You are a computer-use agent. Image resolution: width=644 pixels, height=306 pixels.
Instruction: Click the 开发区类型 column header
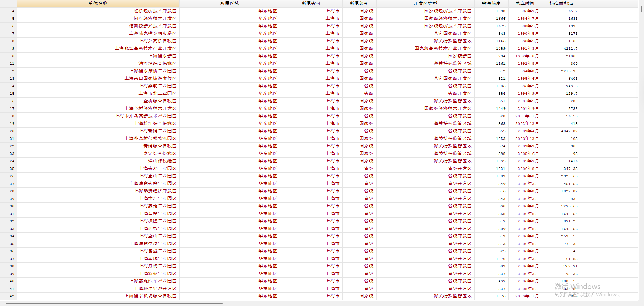[x=425, y=3]
